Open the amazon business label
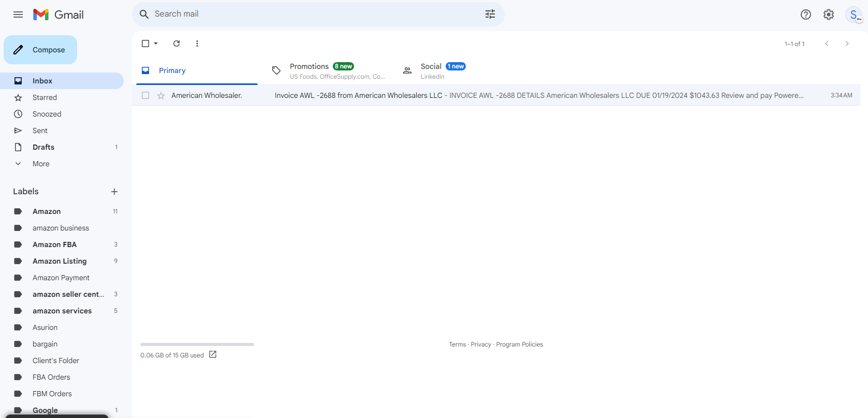Image resolution: width=868 pixels, height=418 pixels. click(x=62, y=228)
